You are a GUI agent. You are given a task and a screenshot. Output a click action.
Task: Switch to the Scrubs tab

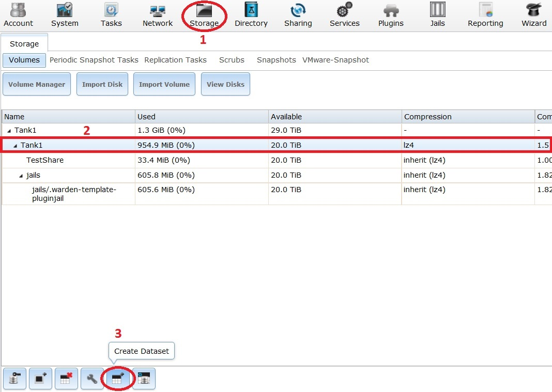(232, 60)
